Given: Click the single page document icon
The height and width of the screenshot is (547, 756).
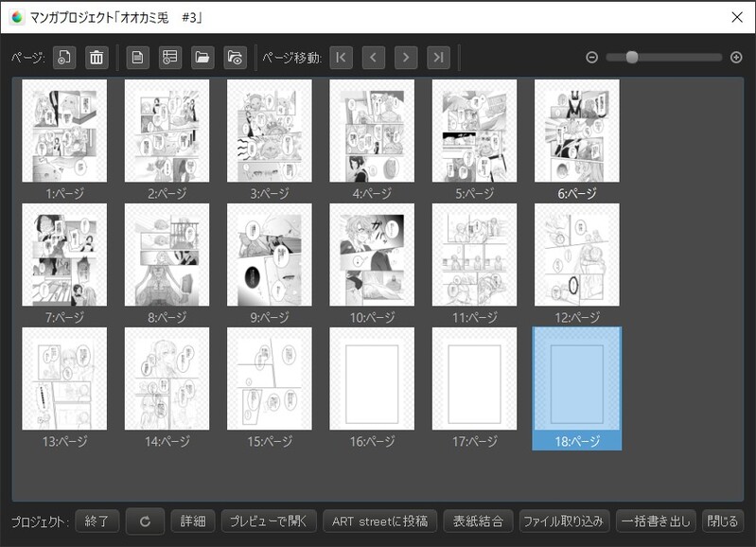Looking at the screenshot, I should pos(137,58).
